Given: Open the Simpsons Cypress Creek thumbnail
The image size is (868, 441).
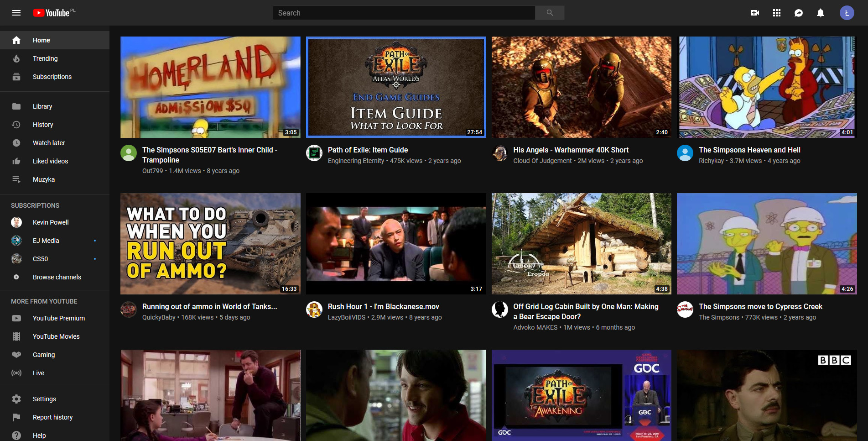Looking at the screenshot, I should (767, 244).
